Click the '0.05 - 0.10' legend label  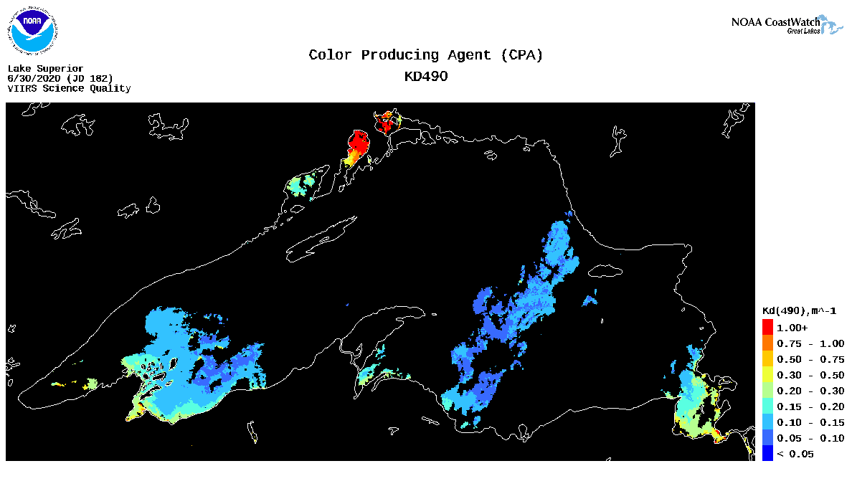tap(810, 438)
